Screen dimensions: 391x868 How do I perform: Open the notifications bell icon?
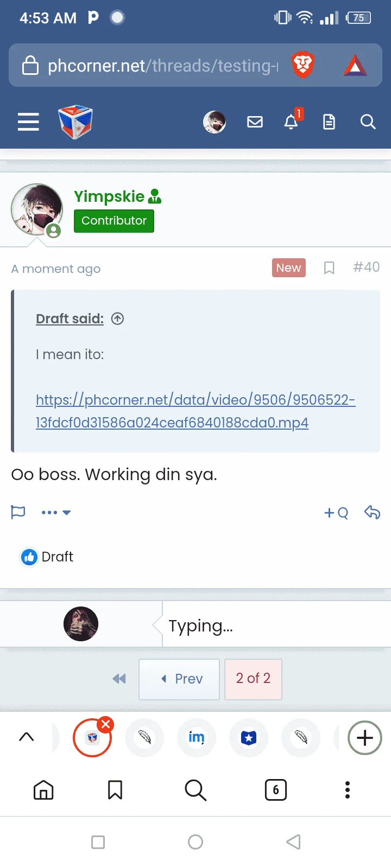point(292,122)
